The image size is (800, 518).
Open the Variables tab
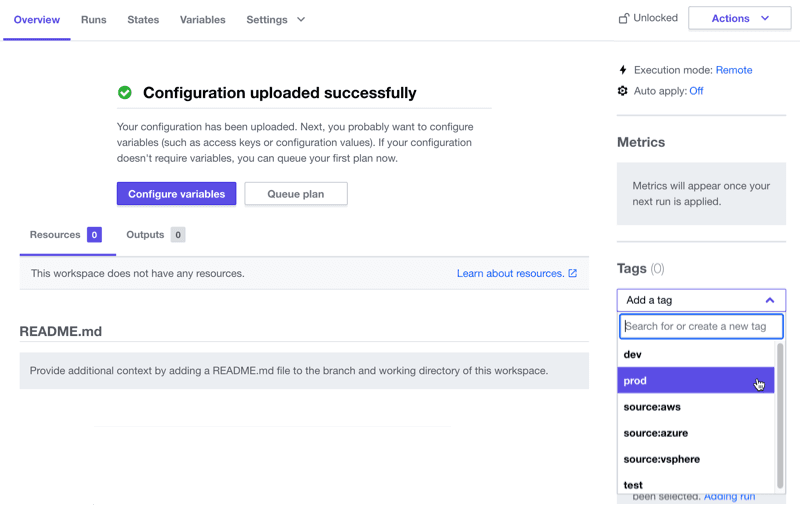tap(202, 20)
